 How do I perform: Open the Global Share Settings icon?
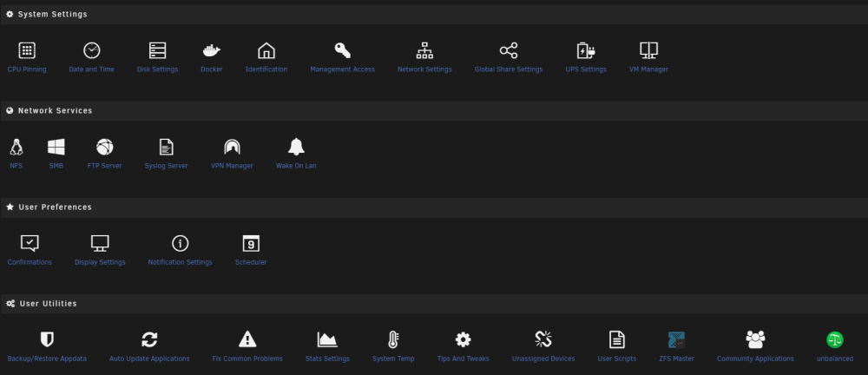508,50
